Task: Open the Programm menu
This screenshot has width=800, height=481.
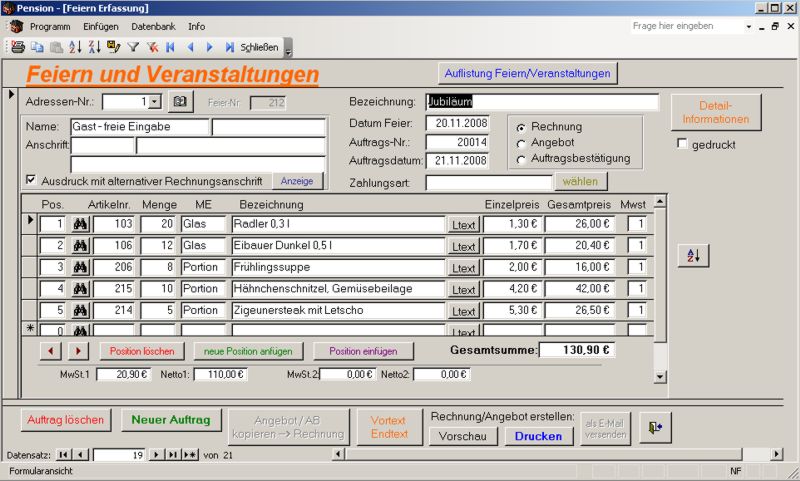Action: click(50, 27)
